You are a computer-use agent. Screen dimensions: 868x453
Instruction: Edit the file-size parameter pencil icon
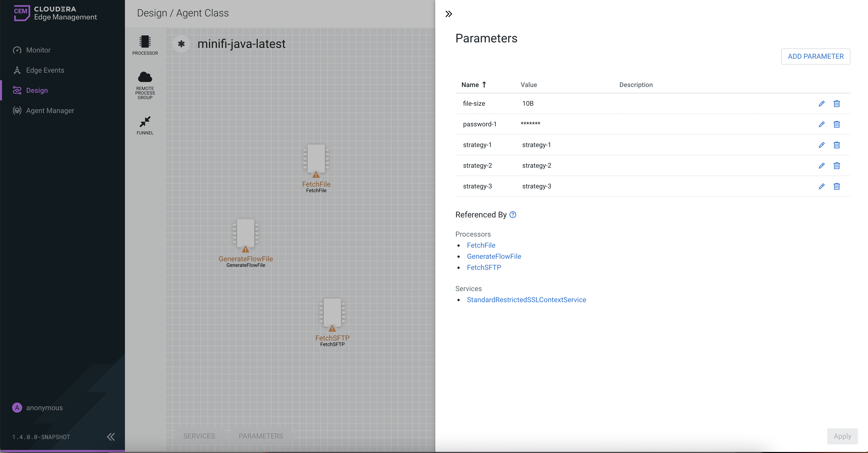821,104
